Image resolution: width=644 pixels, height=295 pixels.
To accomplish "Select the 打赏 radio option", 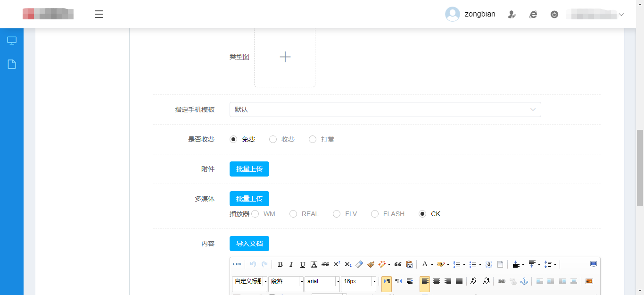I will [x=313, y=139].
